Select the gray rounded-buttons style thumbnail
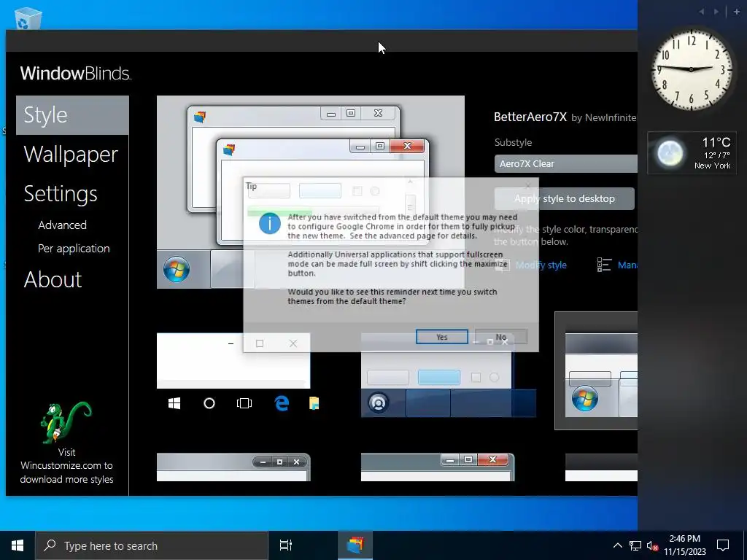Image resolution: width=747 pixels, height=560 pixels. coord(233,467)
